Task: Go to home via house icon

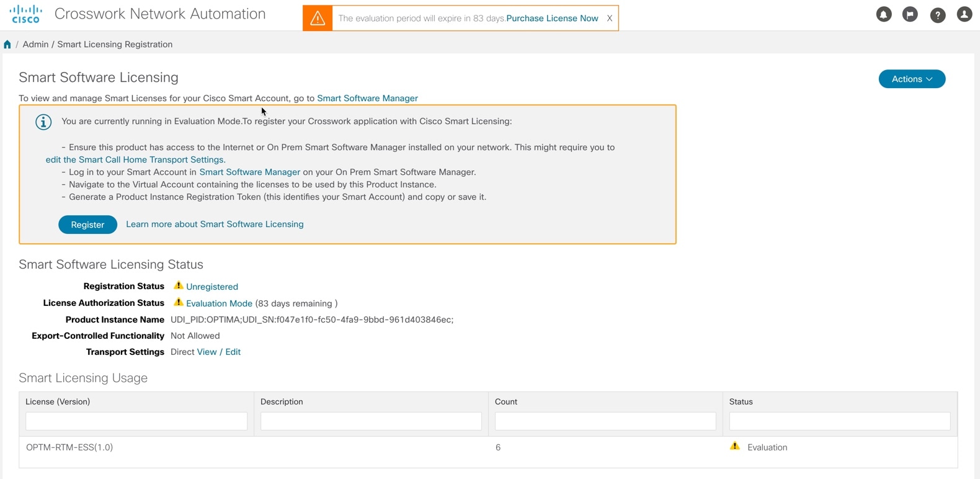Action: tap(7, 45)
